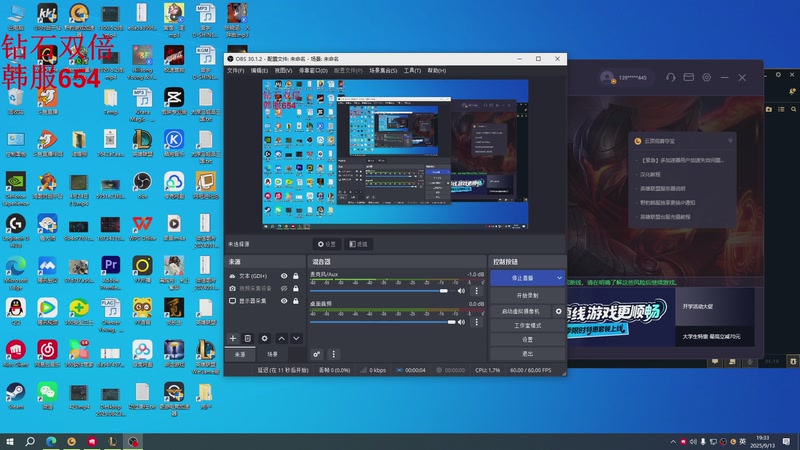Mute the 桌面音频 speaker icon
Viewport: 800px width, 450px height.
click(461, 322)
